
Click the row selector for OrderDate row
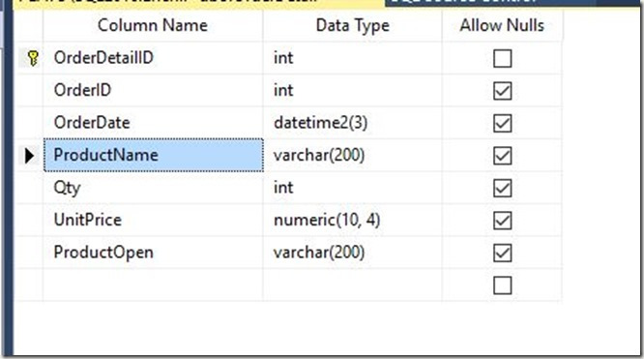(30, 123)
